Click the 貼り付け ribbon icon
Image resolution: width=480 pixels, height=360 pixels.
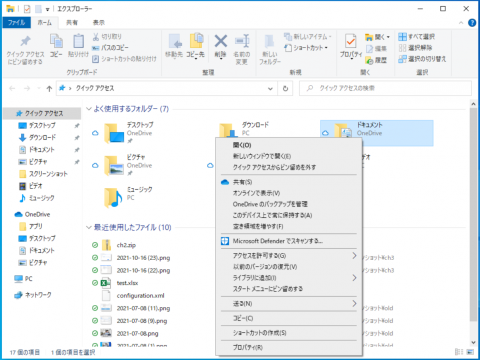coord(78,41)
